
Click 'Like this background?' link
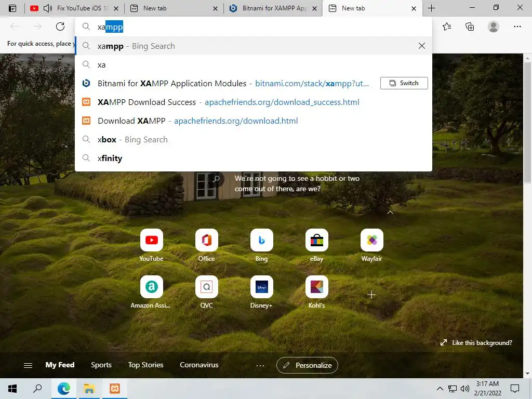click(x=476, y=343)
